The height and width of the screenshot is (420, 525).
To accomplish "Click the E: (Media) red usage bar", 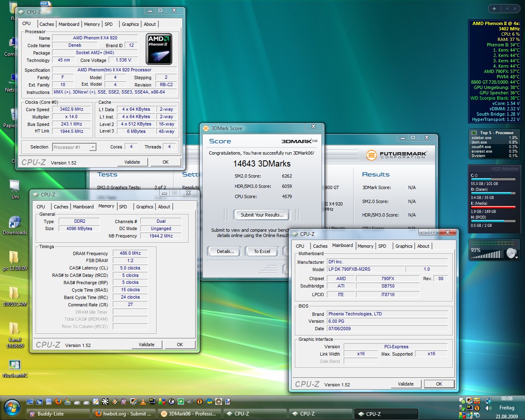I will pyautogui.click(x=493, y=207).
